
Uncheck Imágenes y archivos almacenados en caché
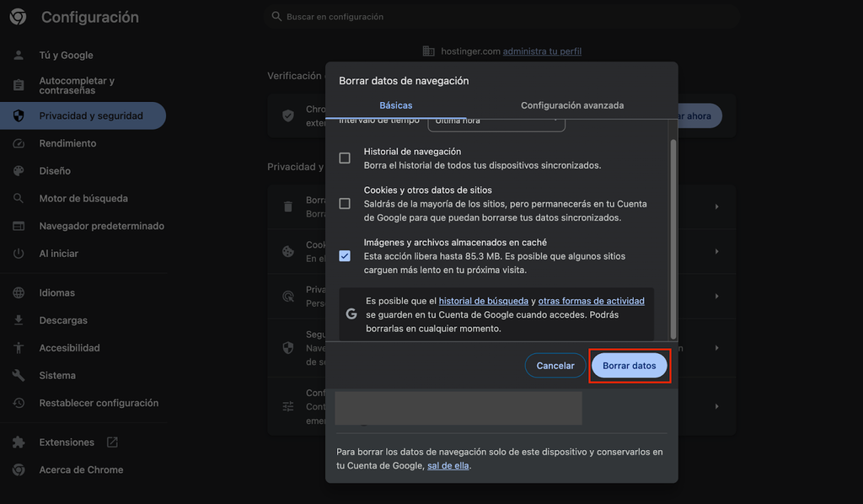tap(344, 255)
